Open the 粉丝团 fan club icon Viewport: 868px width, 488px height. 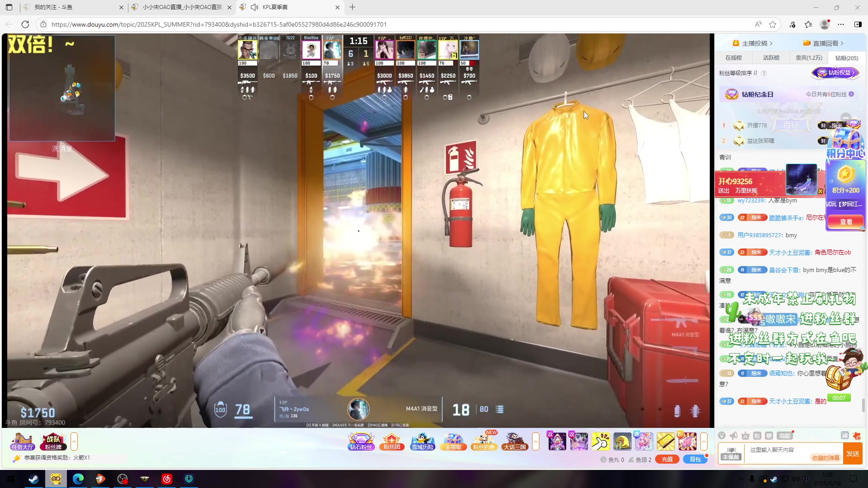(392, 441)
